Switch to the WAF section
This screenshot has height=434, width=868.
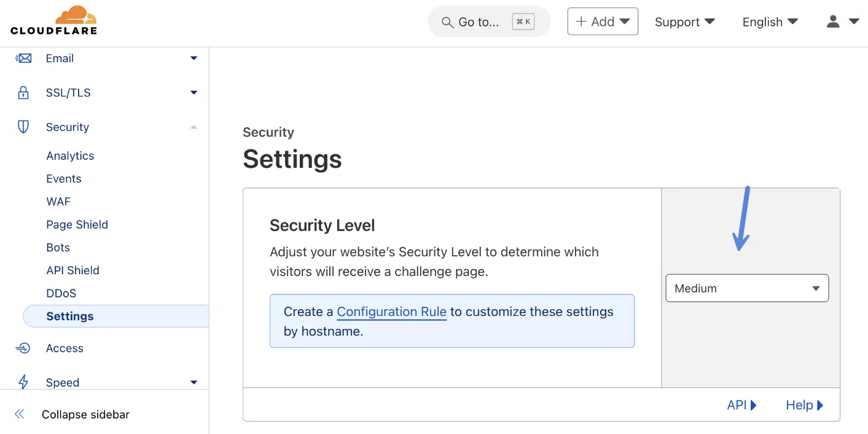tap(58, 201)
